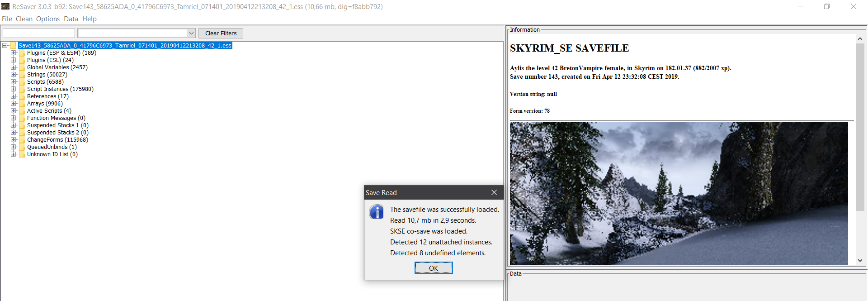
Task: Expand the Global Variables node
Action: click(14, 67)
